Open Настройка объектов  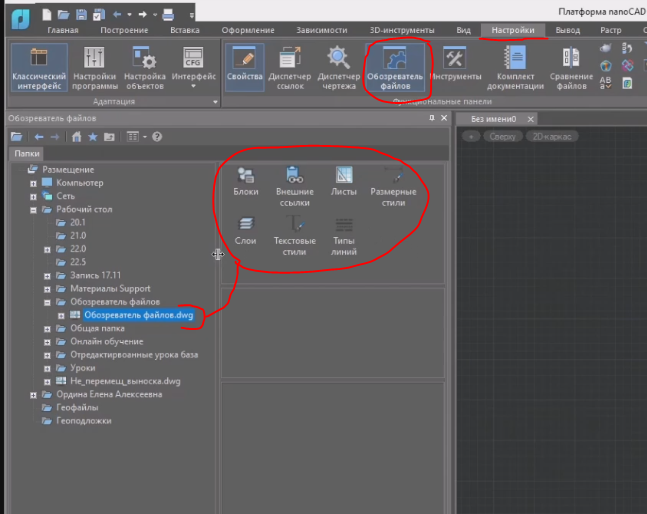tap(144, 68)
